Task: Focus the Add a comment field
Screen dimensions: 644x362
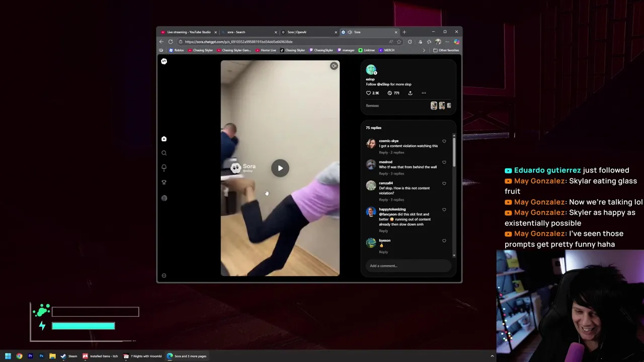Action: (409, 265)
